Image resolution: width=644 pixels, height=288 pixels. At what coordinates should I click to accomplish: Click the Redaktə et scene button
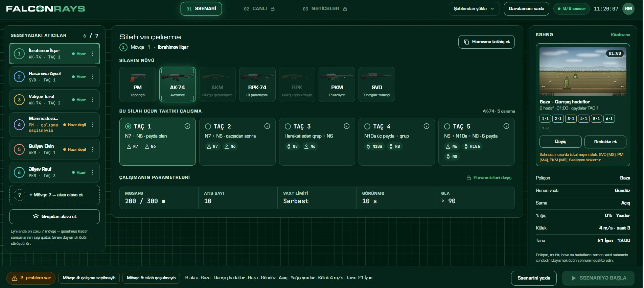(x=605, y=142)
